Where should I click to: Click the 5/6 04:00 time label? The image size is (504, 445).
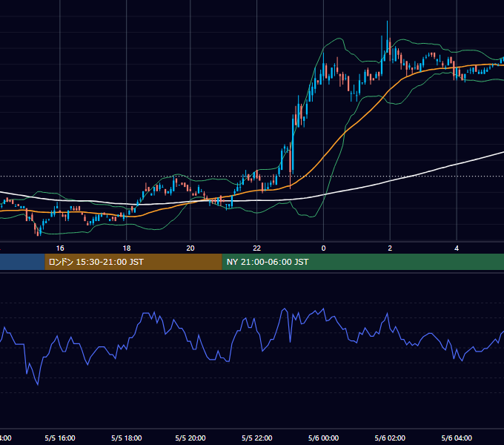[457, 438]
